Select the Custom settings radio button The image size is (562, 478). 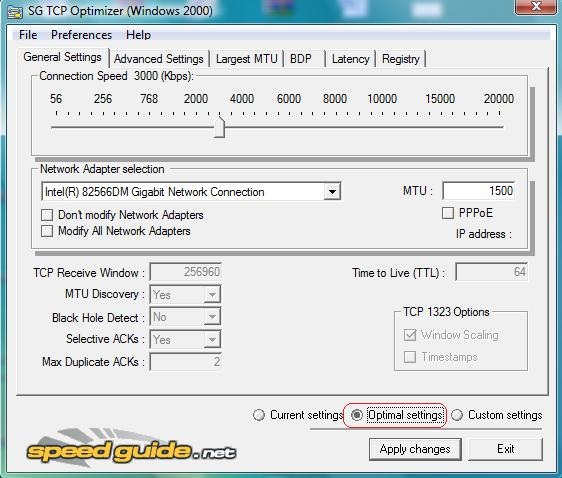pos(457,415)
